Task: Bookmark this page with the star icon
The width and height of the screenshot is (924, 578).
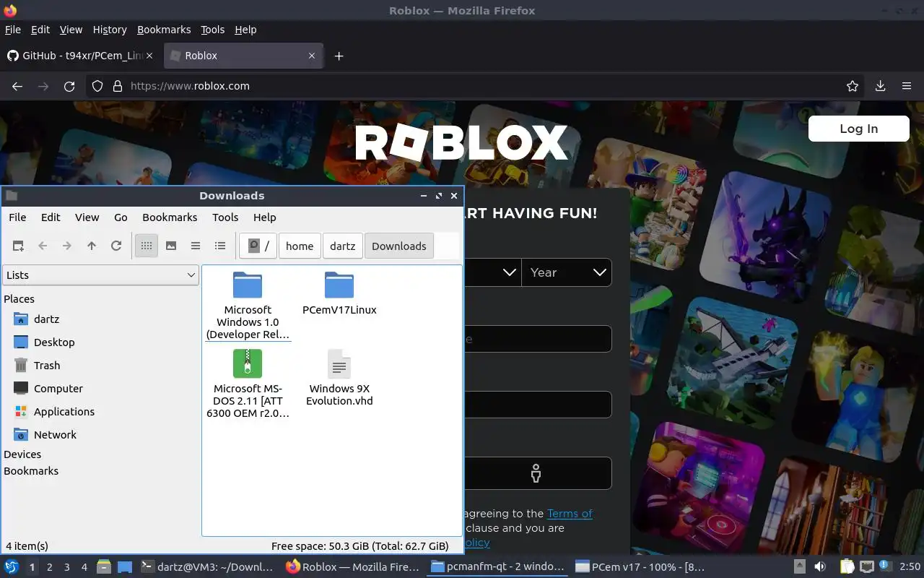Action: (853, 86)
